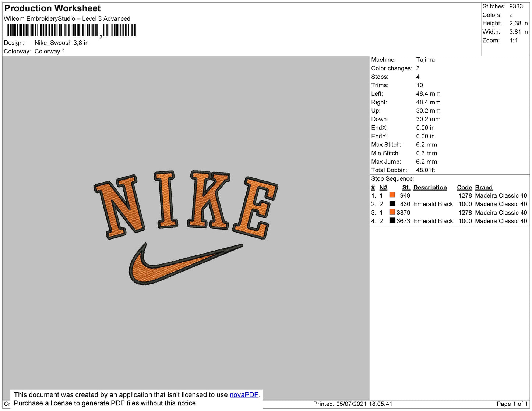Click code '1278' in stop row 1
The image size is (532, 411).
coord(465,195)
